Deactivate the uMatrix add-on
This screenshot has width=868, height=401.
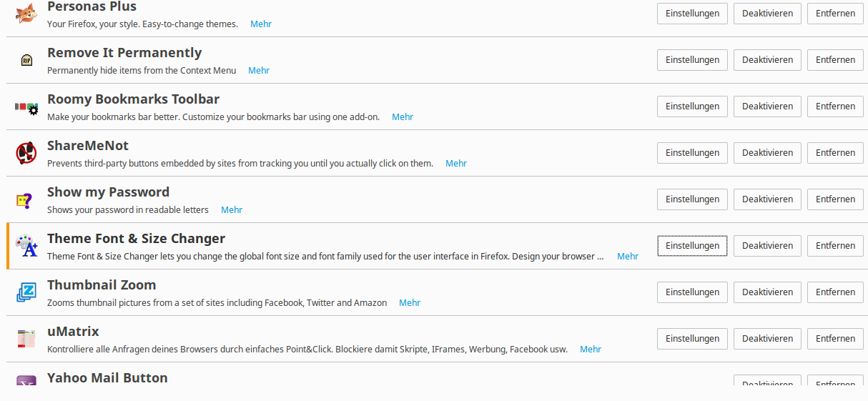point(767,339)
